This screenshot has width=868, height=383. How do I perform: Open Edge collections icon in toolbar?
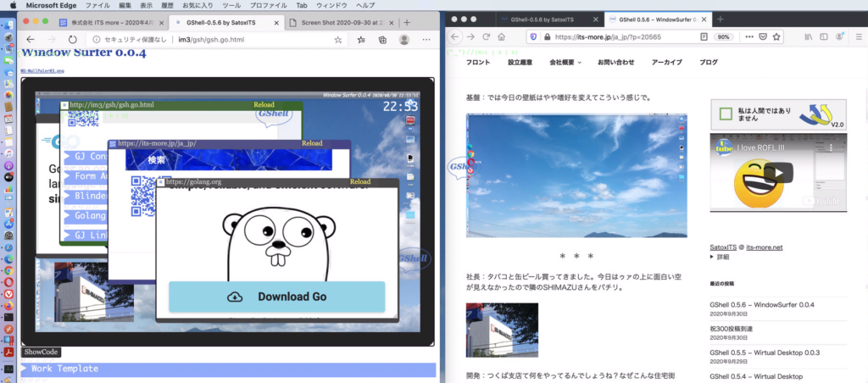click(x=382, y=39)
